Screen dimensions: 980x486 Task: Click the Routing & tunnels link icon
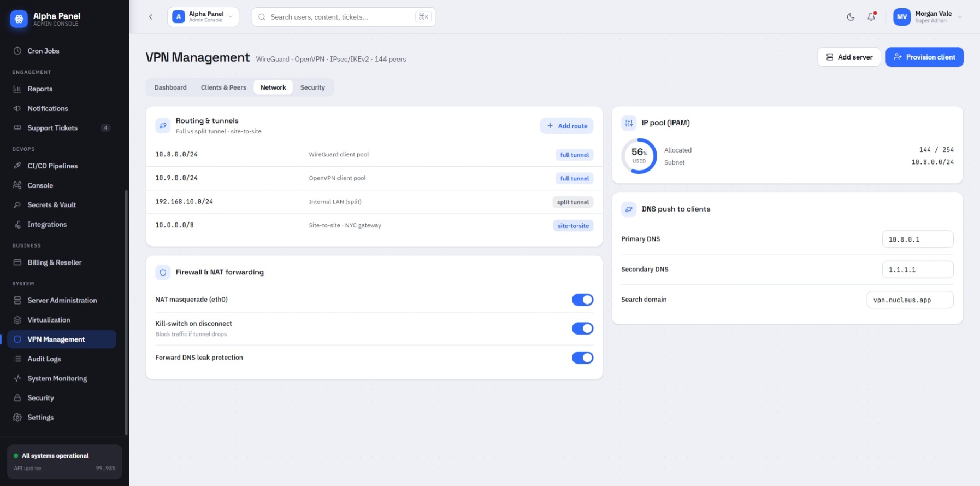pos(163,126)
